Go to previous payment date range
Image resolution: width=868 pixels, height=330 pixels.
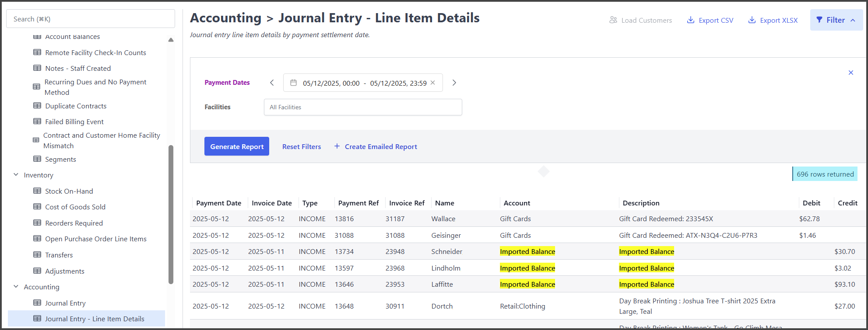click(272, 83)
